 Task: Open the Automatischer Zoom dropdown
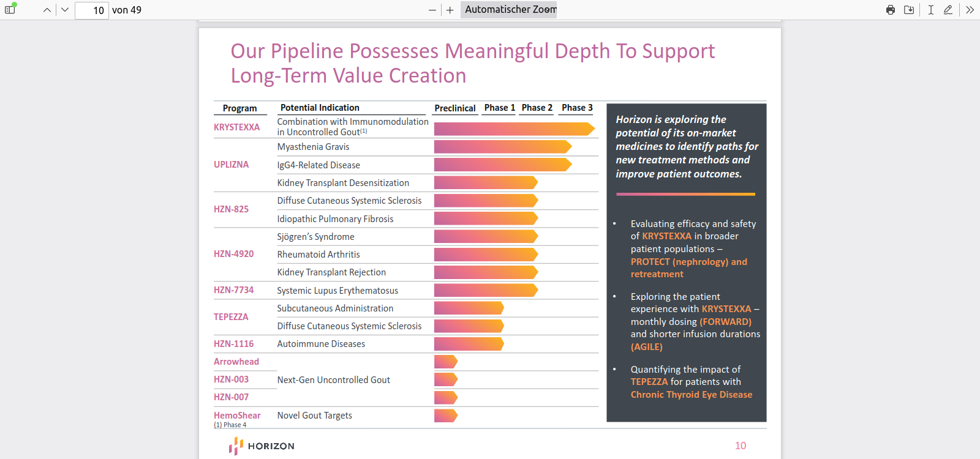pos(508,10)
